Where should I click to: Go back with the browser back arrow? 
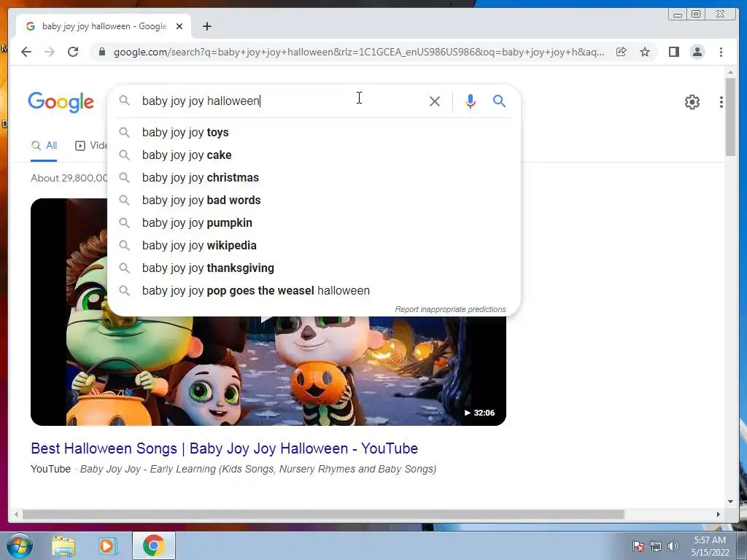click(26, 52)
